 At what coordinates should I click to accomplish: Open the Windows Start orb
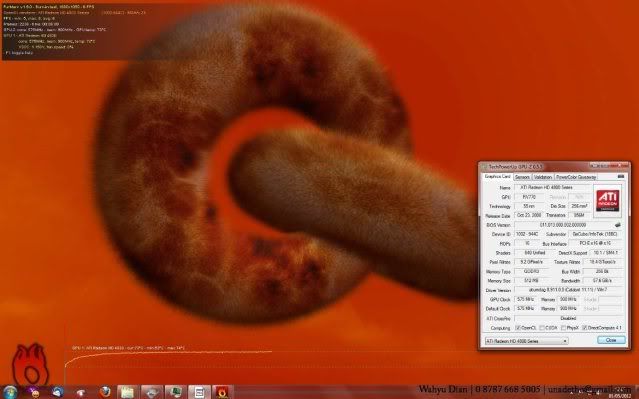click(x=9, y=392)
